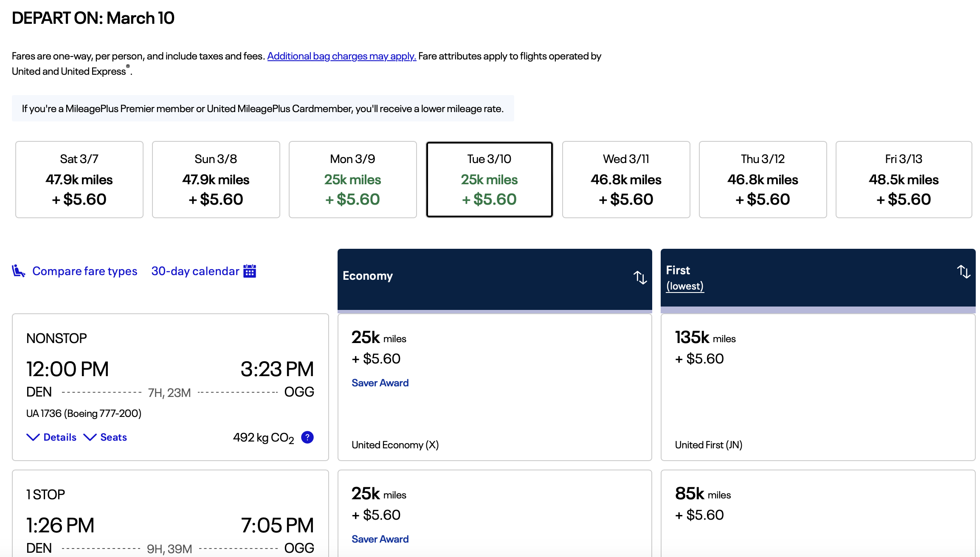Click the 3:23 PM arrival time
Viewport: 980px width, 557px height.
coord(277,369)
